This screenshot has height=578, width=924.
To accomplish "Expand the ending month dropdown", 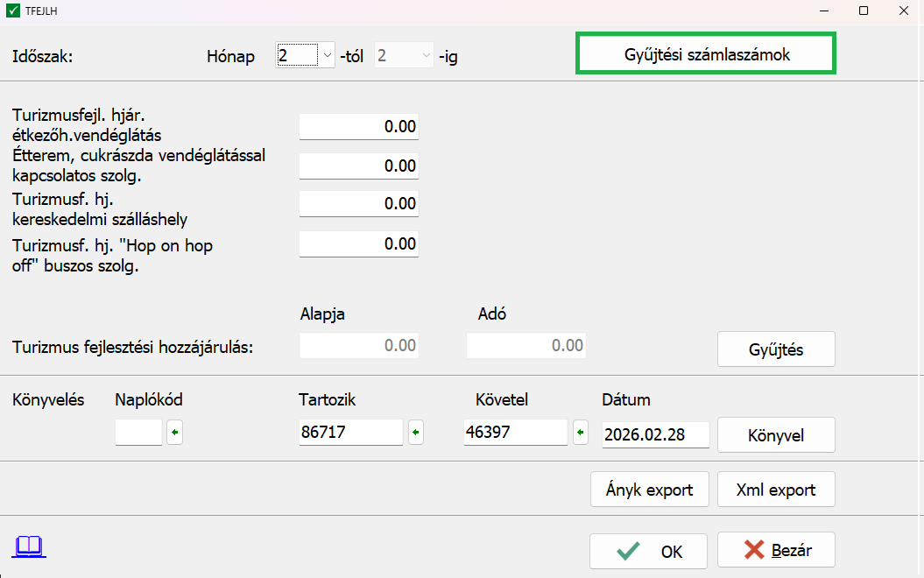I will point(426,56).
